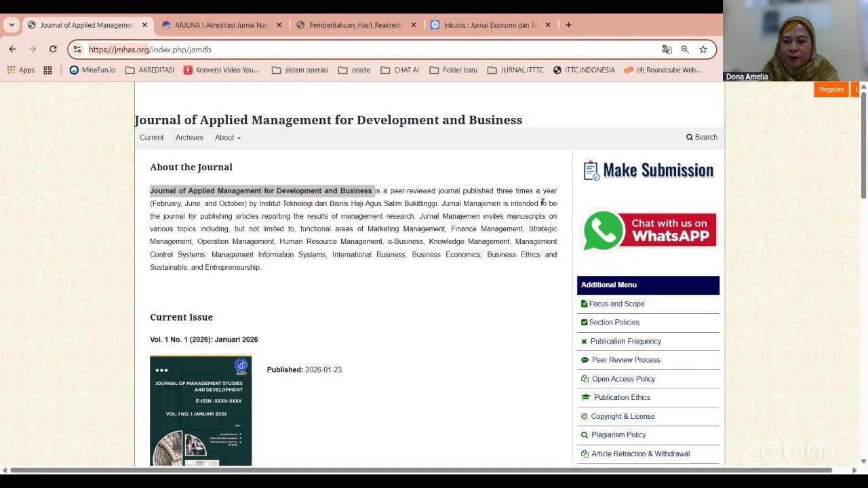Click the browser back arrow
Viewport: 868px width, 488px height.
(12, 49)
